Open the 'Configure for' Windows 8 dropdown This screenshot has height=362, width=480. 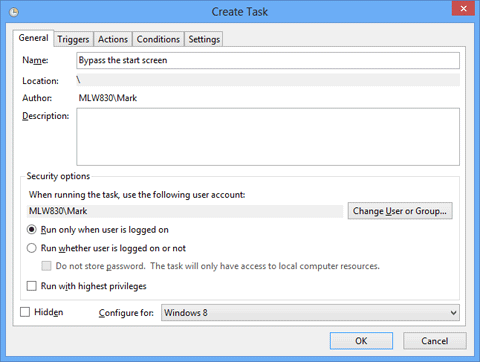coord(310,313)
